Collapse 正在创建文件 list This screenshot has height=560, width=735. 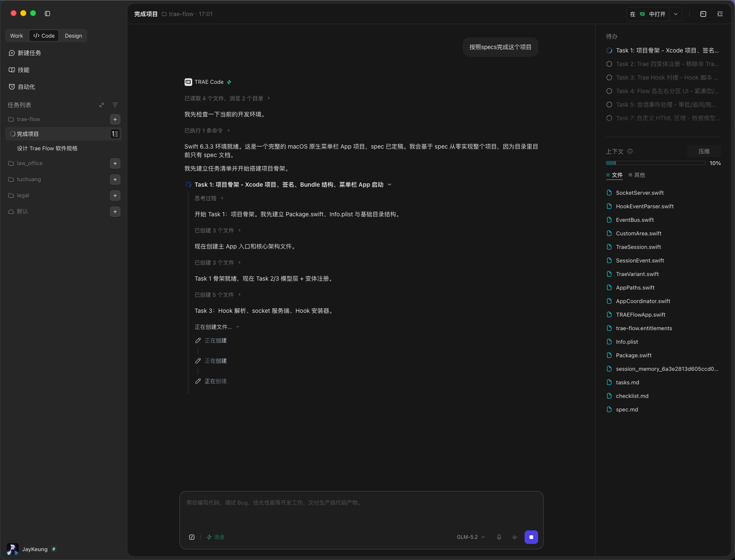(x=217, y=327)
